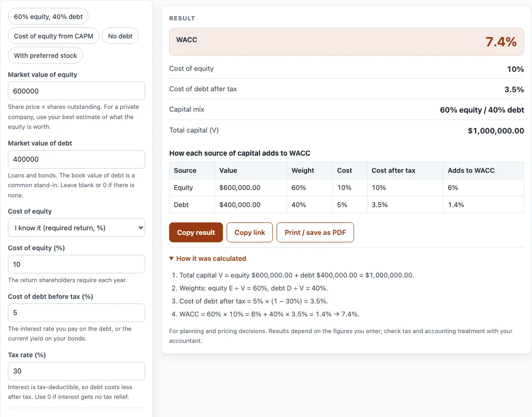Click calculation step 2 about weights
Viewport: 532px width, 417px height.
[253, 288]
